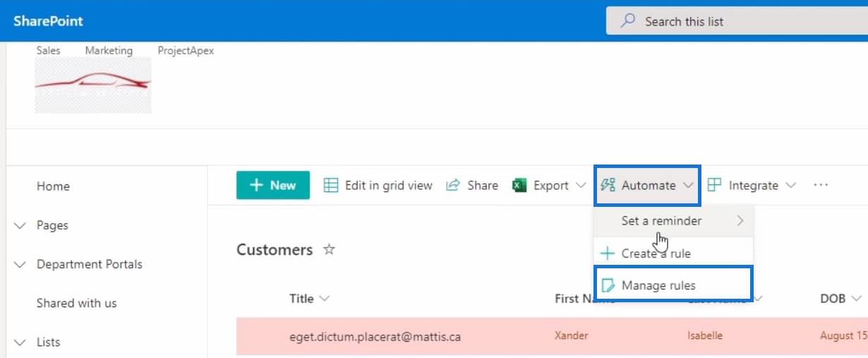868x358 pixels.
Task: Click the grid view table icon
Action: click(x=331, y=185)
